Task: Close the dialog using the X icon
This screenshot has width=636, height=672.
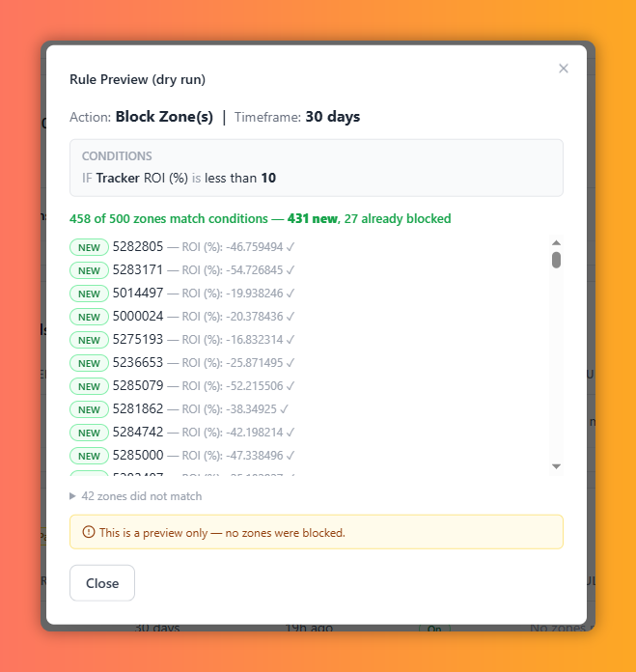Action: pyautogui.click(x=564, y=69)
